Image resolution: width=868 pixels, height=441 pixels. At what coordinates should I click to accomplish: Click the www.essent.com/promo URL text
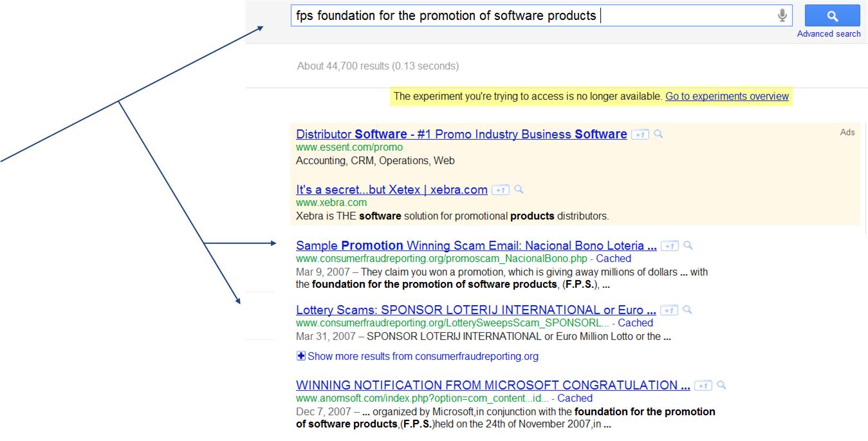click(x=349, y=147)
